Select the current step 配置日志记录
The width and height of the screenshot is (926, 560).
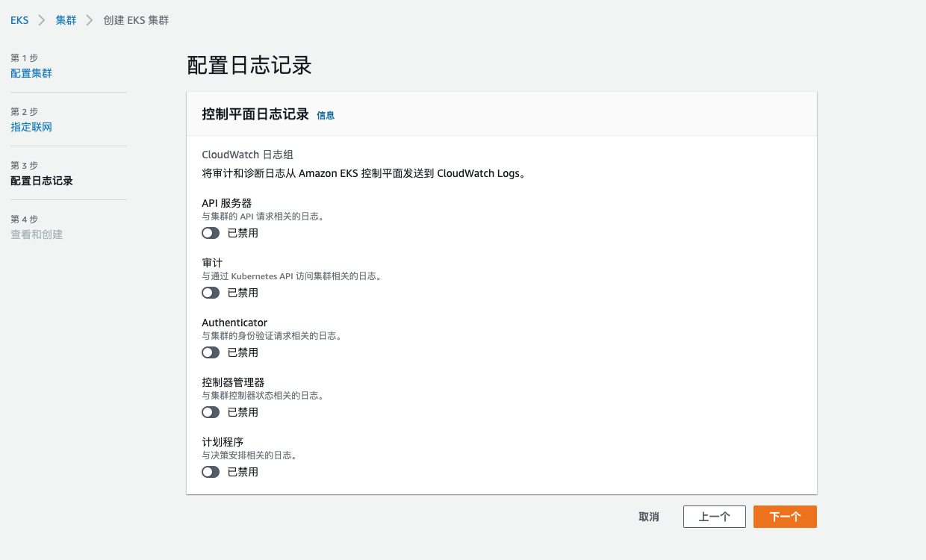[x=42, y=181]
